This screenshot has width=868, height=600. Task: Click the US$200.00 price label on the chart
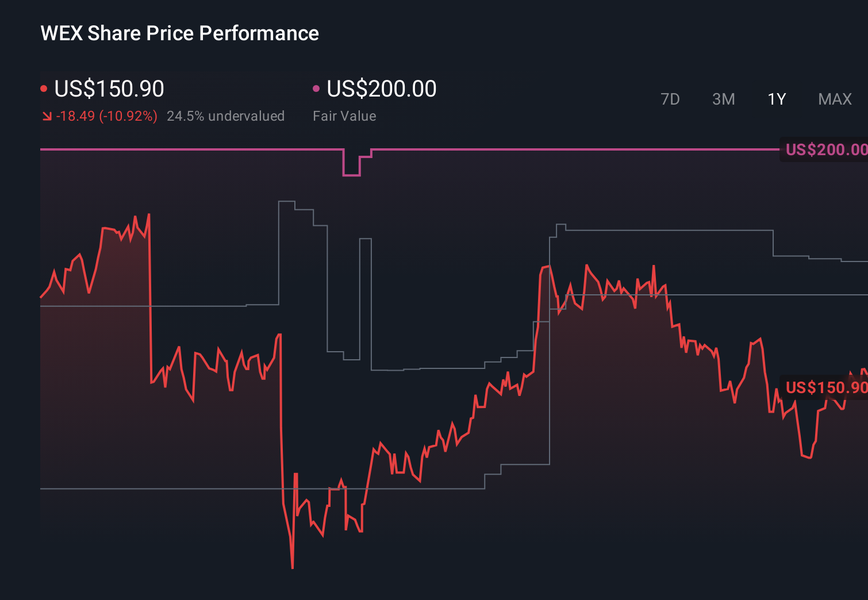(x=825, y=149)
